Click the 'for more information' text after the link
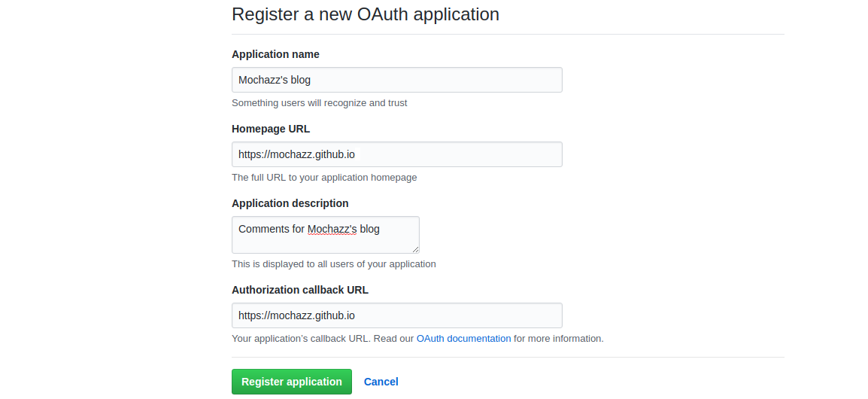The height and width of the screenshot is (399, 868). (x=559, y=338)
